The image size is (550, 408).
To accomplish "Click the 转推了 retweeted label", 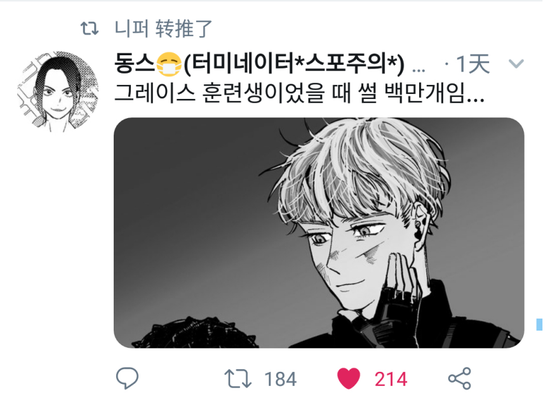I will 184,28.
